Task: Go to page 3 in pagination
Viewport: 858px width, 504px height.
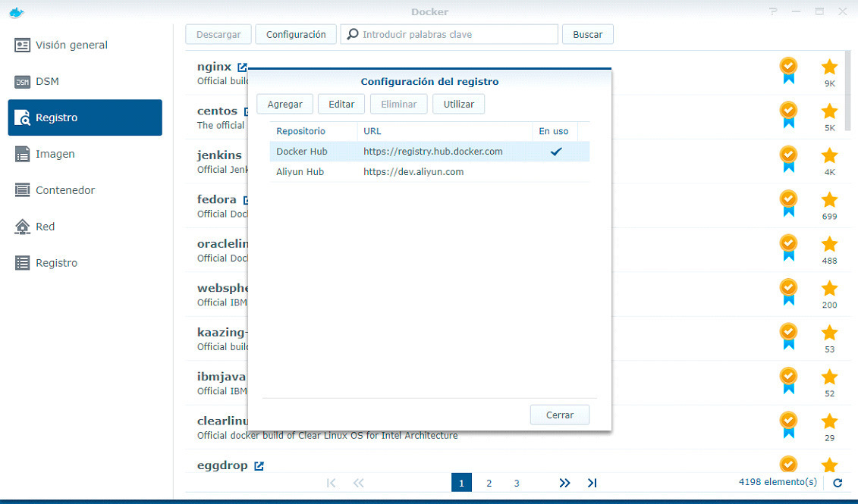Action: coord(516,483)
